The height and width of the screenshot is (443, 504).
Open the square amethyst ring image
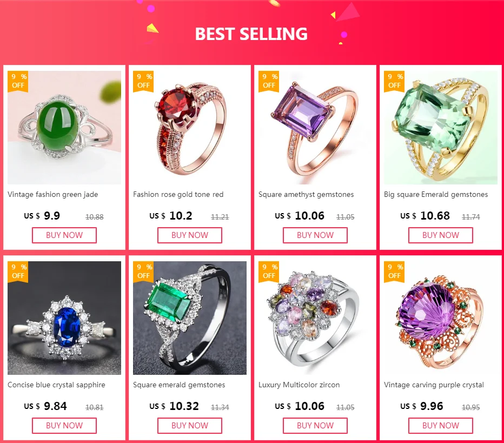[x=315, y=128]
